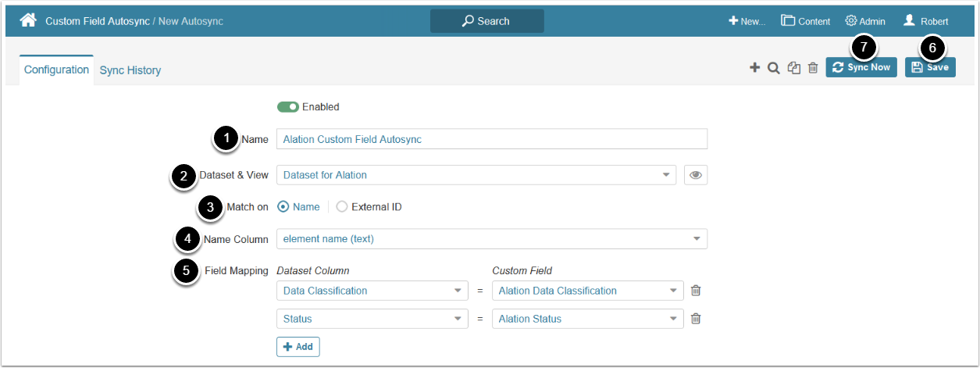Click the Home icon in header

[28, 20]
